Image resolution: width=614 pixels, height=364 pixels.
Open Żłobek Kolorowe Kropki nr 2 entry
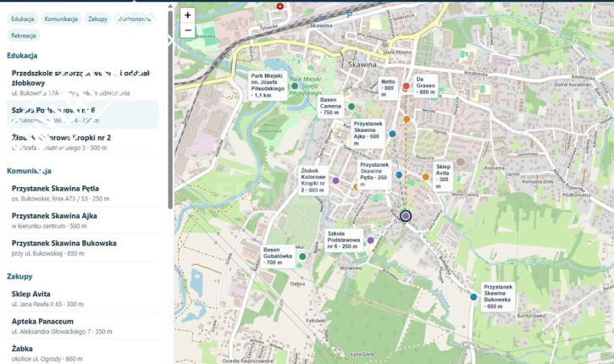coord(83,142)
